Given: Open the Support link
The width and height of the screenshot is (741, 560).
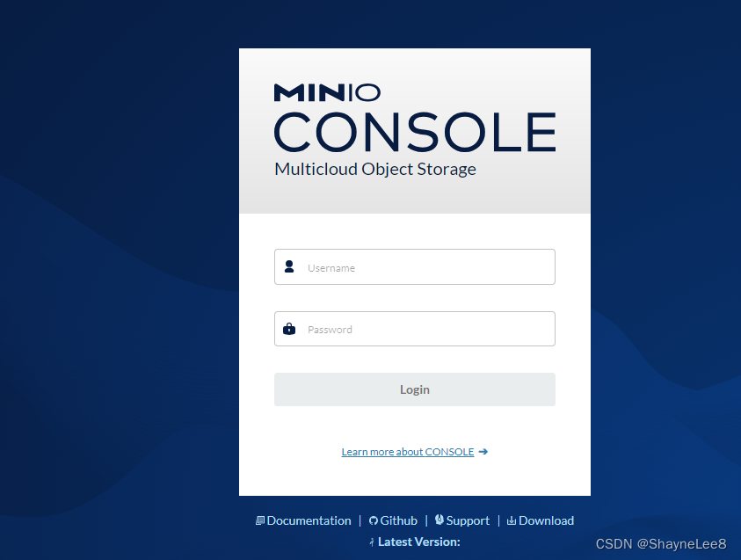Looking at the screenshot, I should click(x=468, y=520).
